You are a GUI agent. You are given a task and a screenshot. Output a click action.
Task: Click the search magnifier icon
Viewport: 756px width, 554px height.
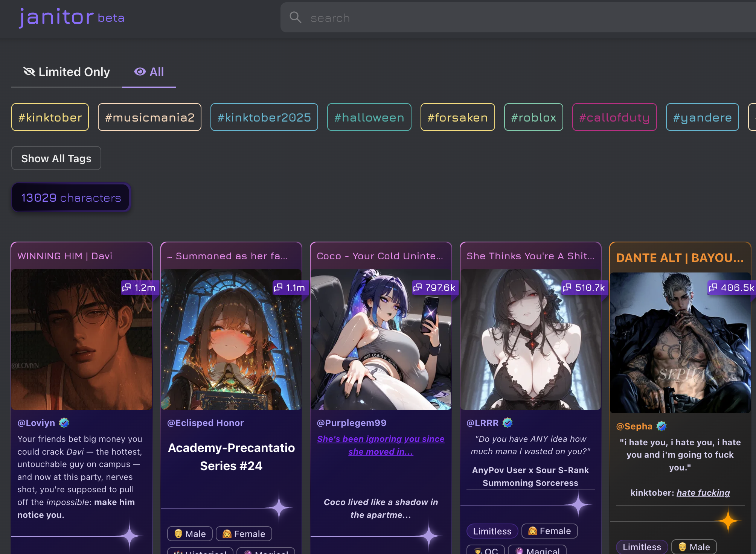pyautogui.click(x=295, y=17)
